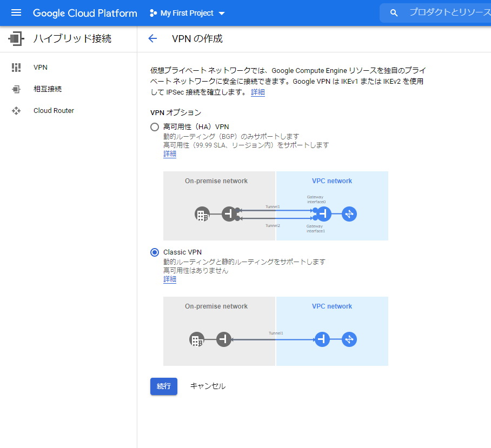Click the HA diagram VPC router icon
Image resolution: width=491 pixels, height=448 pixels.
[x=349, y=214]
